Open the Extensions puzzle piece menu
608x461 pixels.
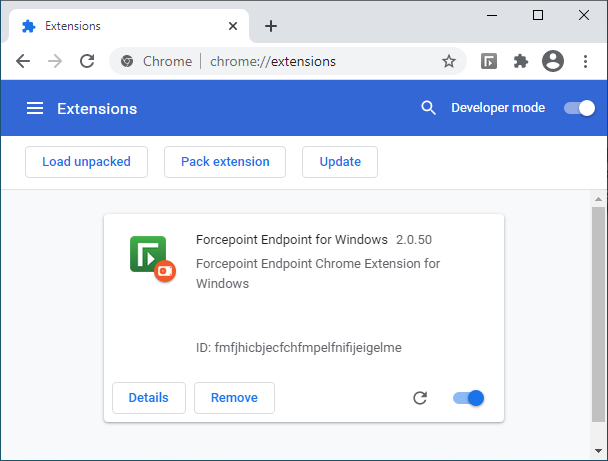point(521,61)
